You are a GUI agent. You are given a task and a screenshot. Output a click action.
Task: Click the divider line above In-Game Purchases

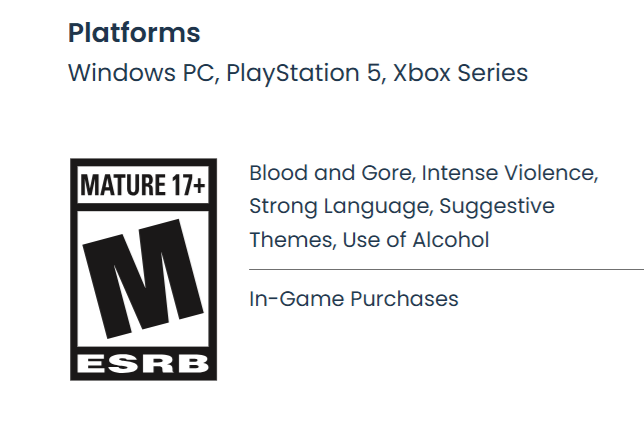click(x=446, y=269)
